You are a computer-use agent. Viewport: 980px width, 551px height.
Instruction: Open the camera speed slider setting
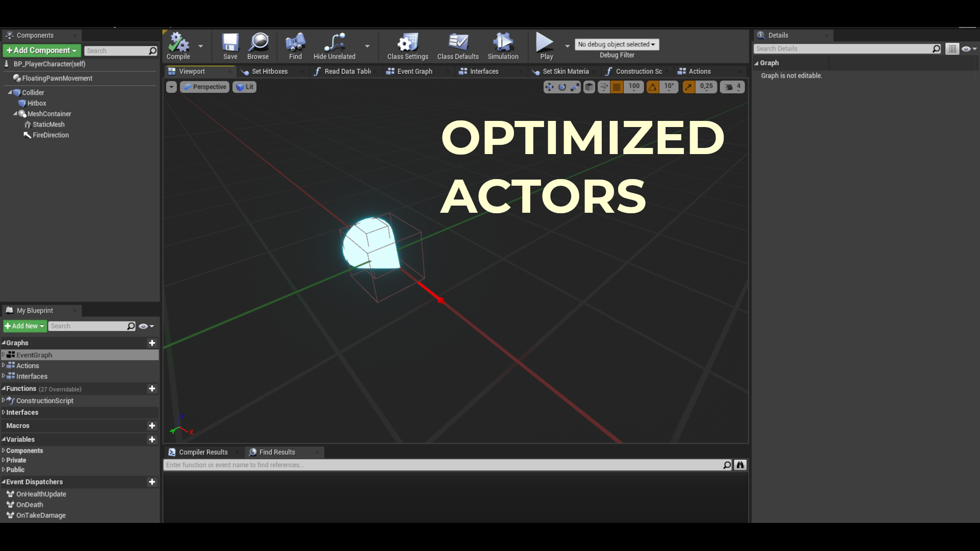[732, 87]
